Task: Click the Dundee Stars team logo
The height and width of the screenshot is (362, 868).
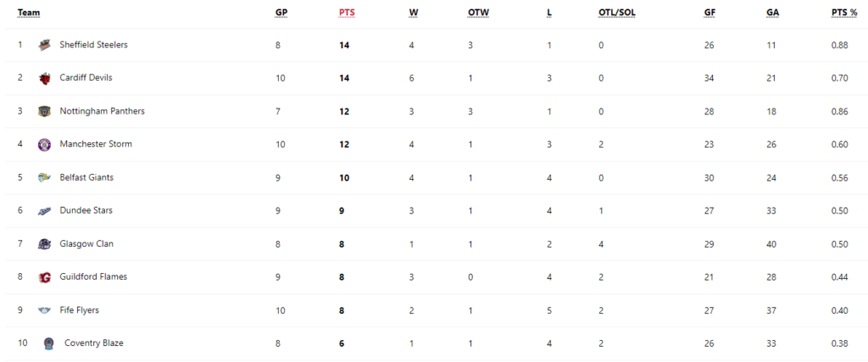Action: (44, 211)
